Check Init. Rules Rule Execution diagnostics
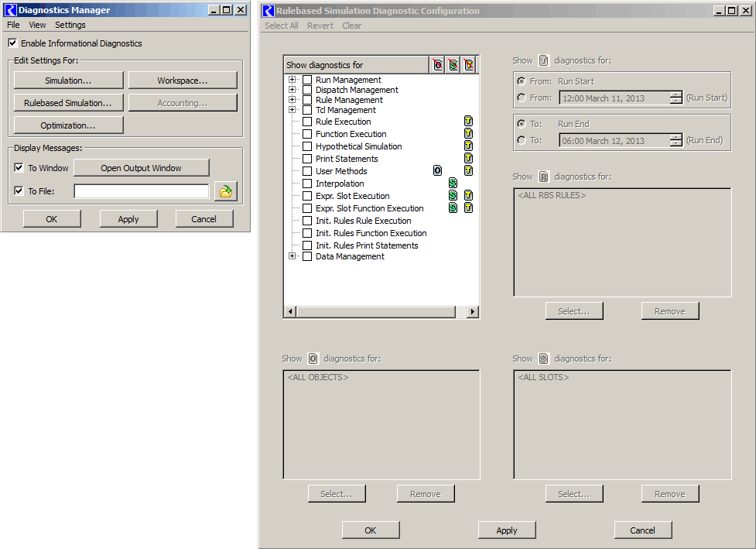 tap(307, 221)
